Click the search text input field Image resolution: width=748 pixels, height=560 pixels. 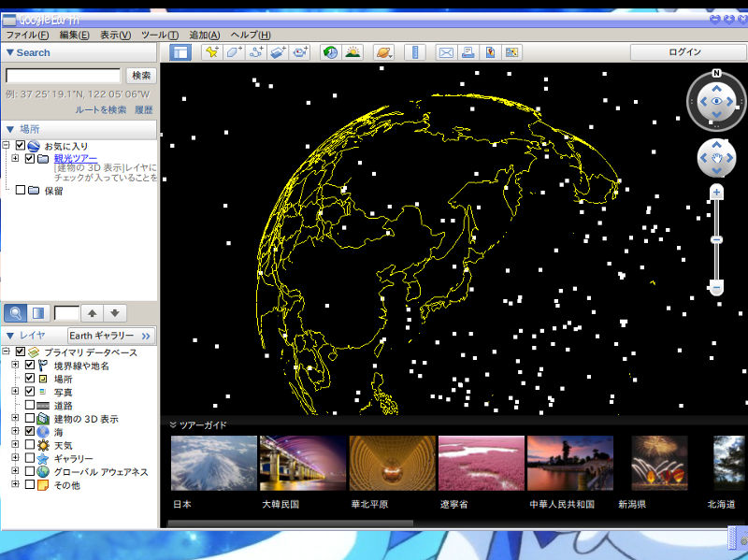pos(63,76)
